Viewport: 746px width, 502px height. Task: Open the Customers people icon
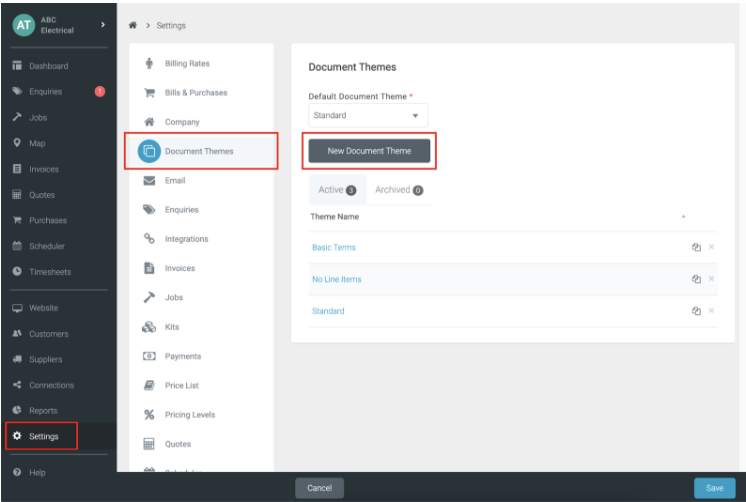tap(17, 334)
